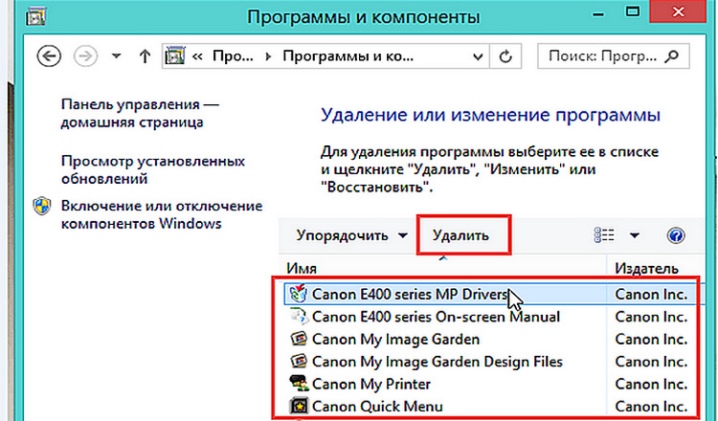
Task: Close the Программы и компоненты window
Action: [678, 11]
